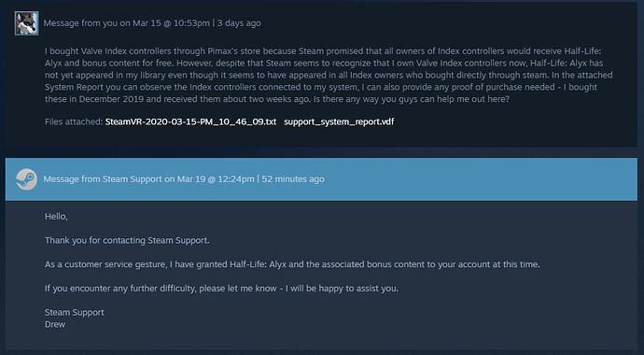
Task: Click 'Message from Steam Support on Mar 19' header
Action: (x=148, y=179)
